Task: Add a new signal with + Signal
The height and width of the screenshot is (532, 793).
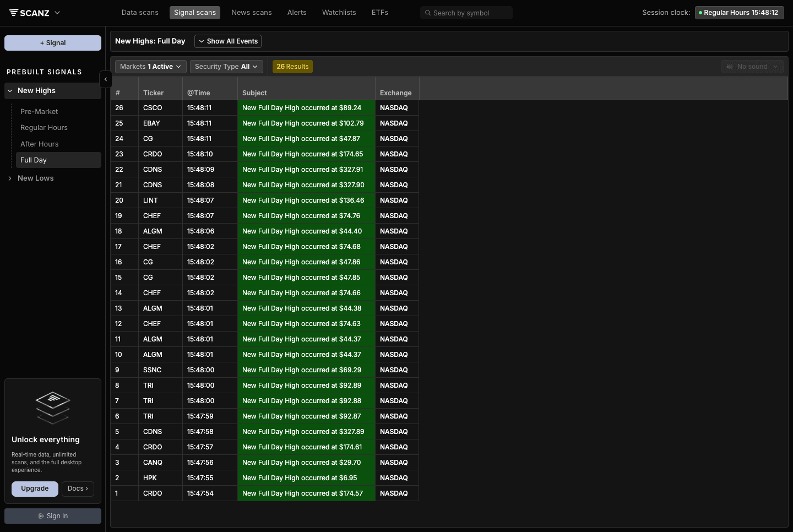Action: click(x=53, y=43)
